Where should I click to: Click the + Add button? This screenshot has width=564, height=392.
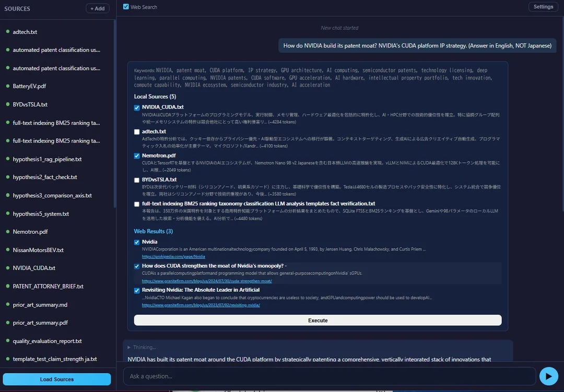[97, 8]
